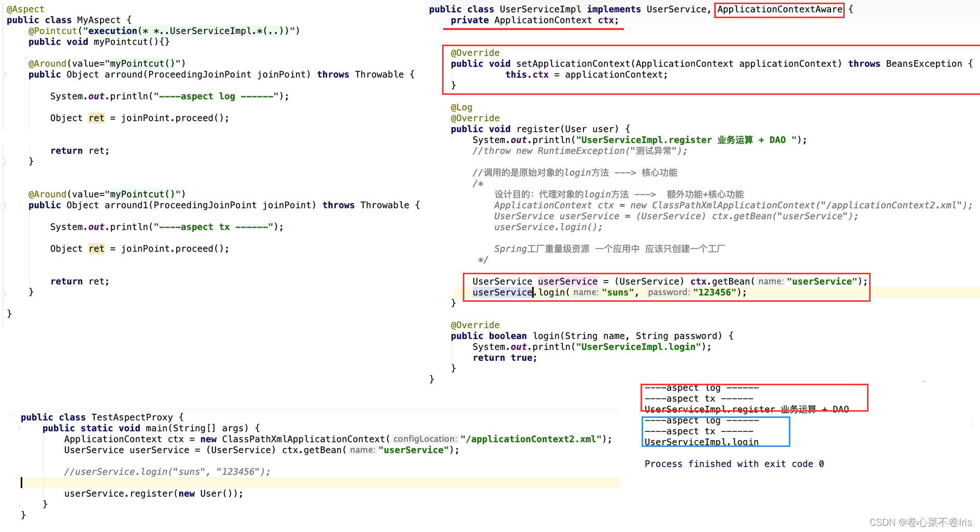Image resolution: width=980 pixels, height=532 pixels.
Task: Click the 'this.ctx = applicationContext;' statement
Action: tap(587, 75)
